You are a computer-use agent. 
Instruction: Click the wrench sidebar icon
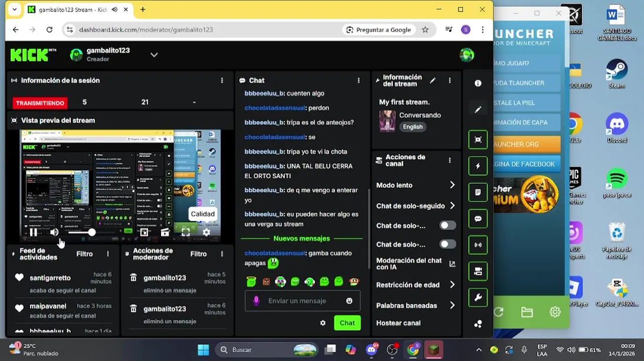point(478,298)
